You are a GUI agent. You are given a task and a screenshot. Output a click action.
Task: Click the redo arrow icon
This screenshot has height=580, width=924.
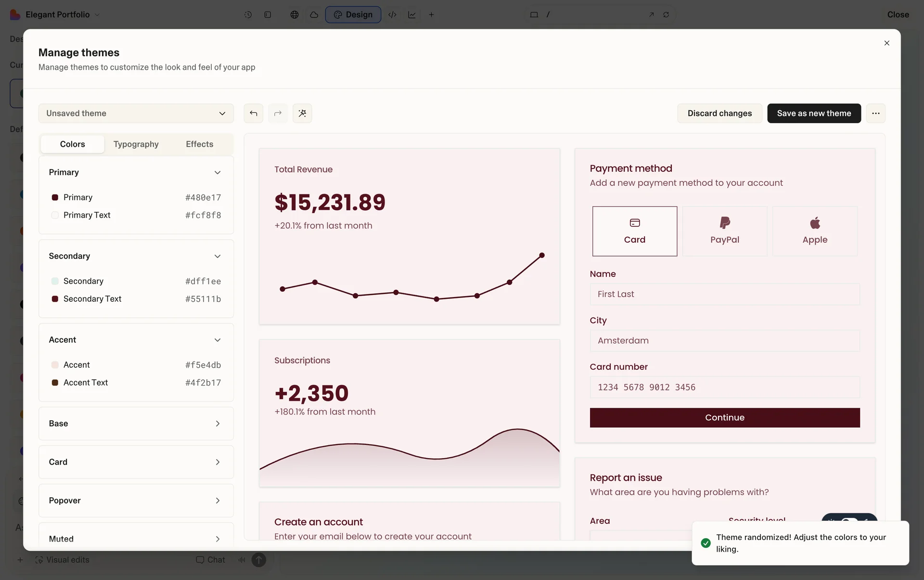click(x=278, y=113)
